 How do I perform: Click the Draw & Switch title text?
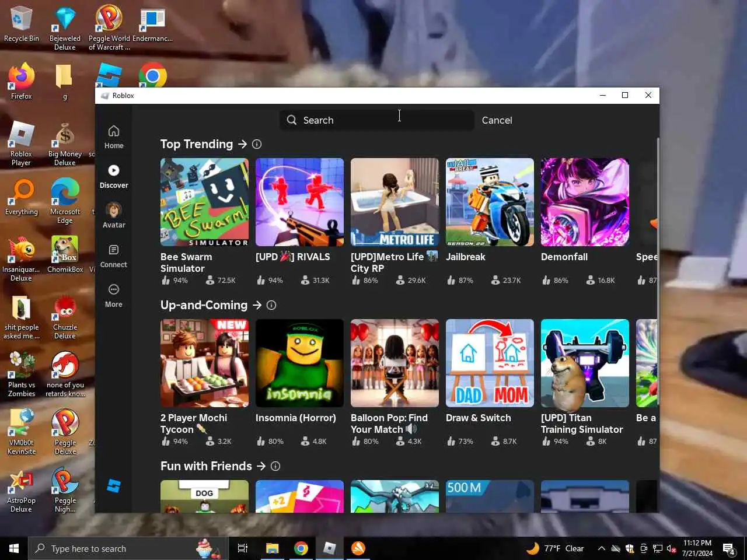point(478,418)
